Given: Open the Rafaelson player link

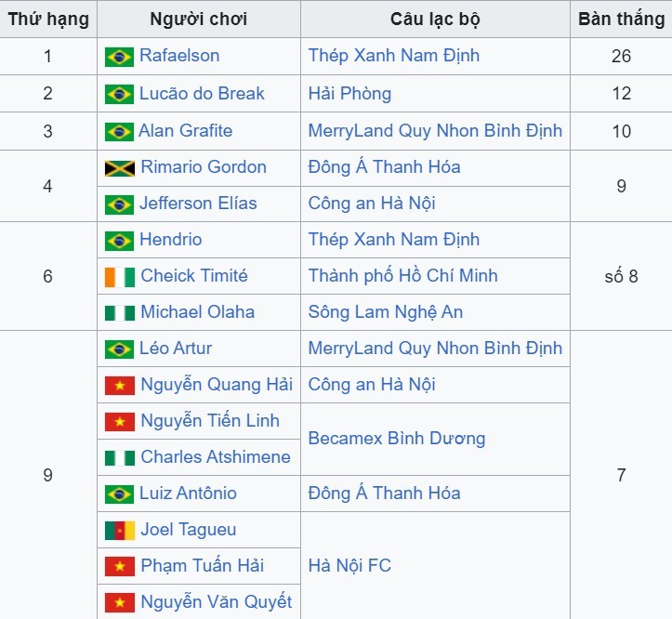Looking at the screenshot, I should 179,56.
